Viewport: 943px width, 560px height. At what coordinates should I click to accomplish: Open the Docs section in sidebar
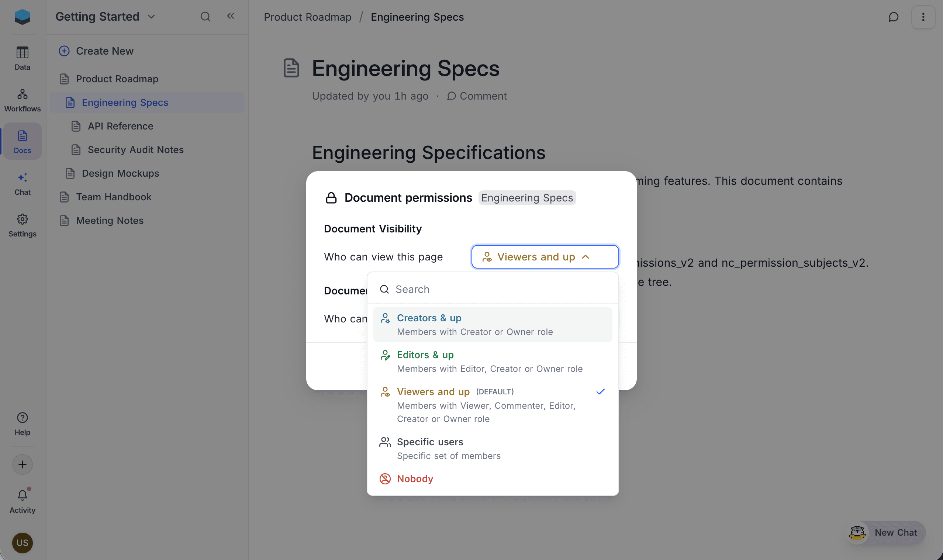click(22, 142)
